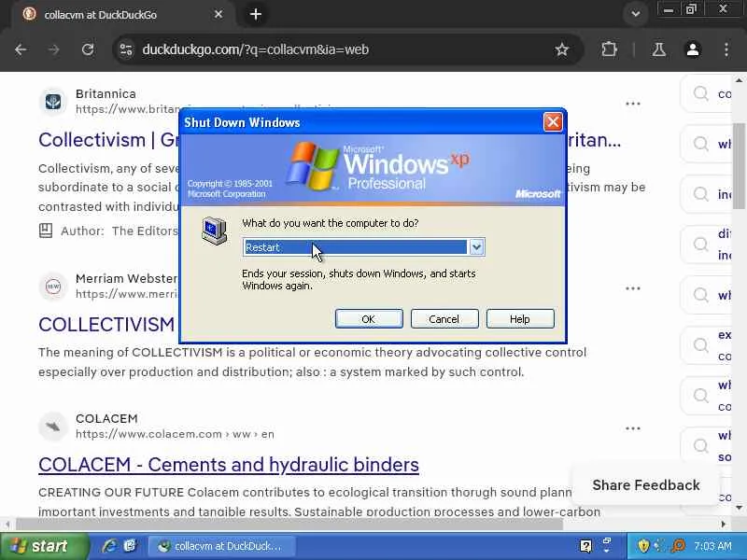The width and height of the screenshot is (747, 560).
Task: Launch Internet Explorer from quick launch
Action: click(x=109, y=546)
